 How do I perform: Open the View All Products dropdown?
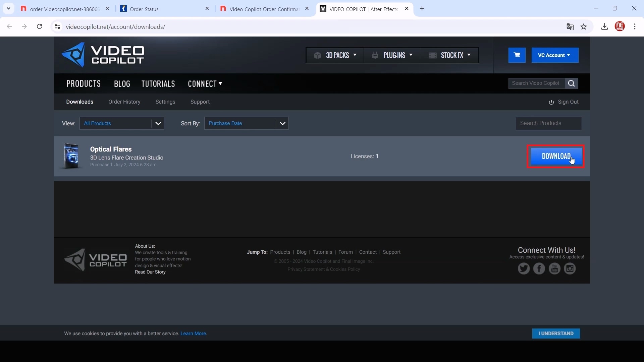[x=121, y=123]
